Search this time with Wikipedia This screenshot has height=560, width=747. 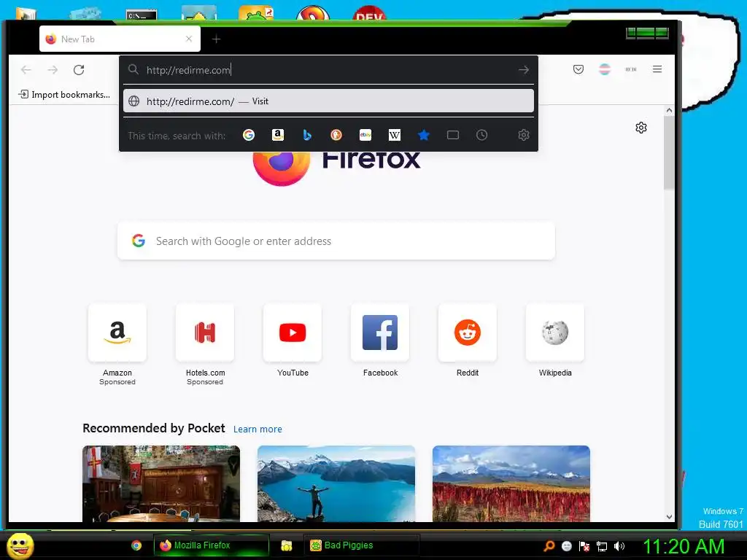tap(395, 135)
